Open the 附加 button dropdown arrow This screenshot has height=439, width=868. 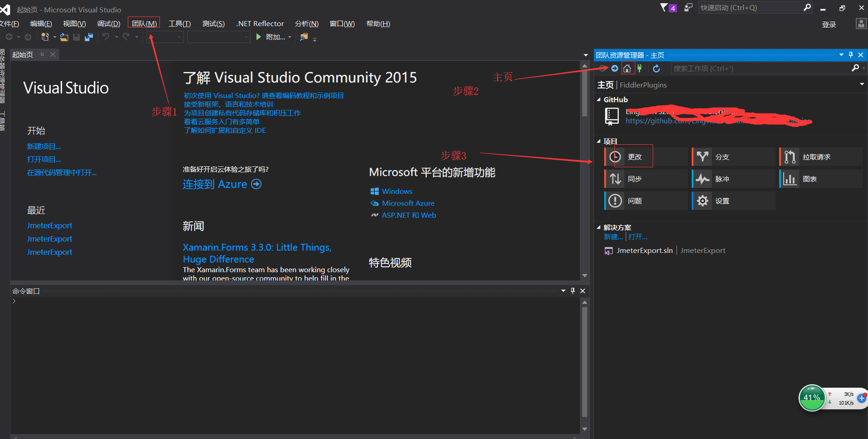pyautogui.click(x=290, y=38)
